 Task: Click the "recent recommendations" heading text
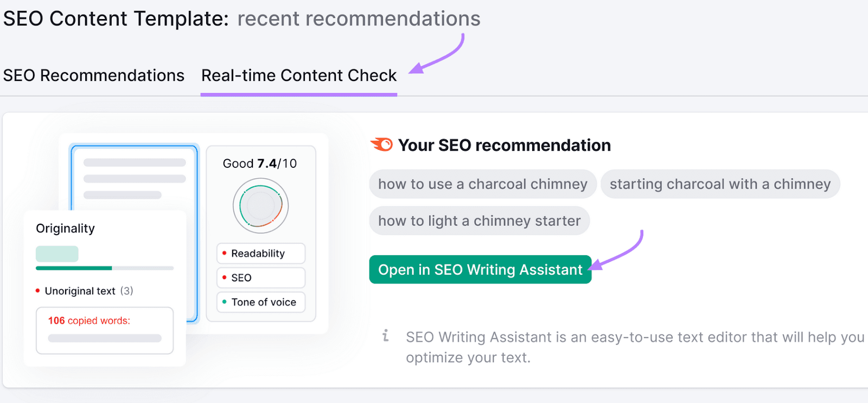coord(358,18)
